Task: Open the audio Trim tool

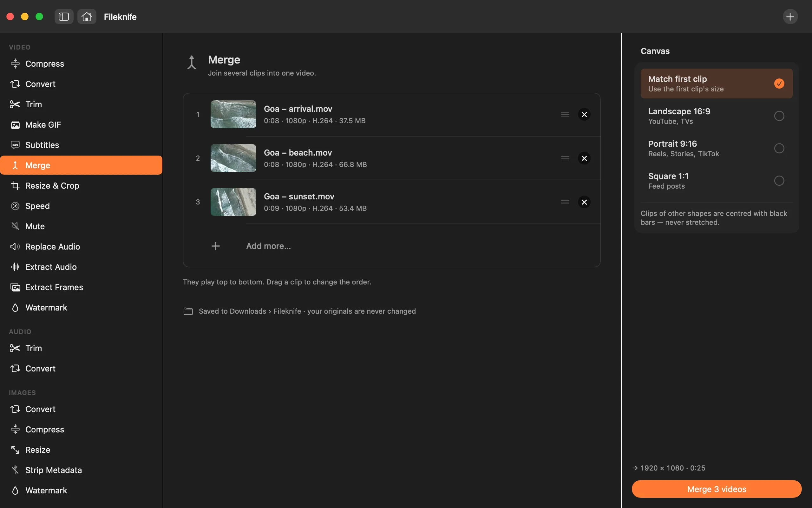Action: pyautogui.click(x=81, y=348)
